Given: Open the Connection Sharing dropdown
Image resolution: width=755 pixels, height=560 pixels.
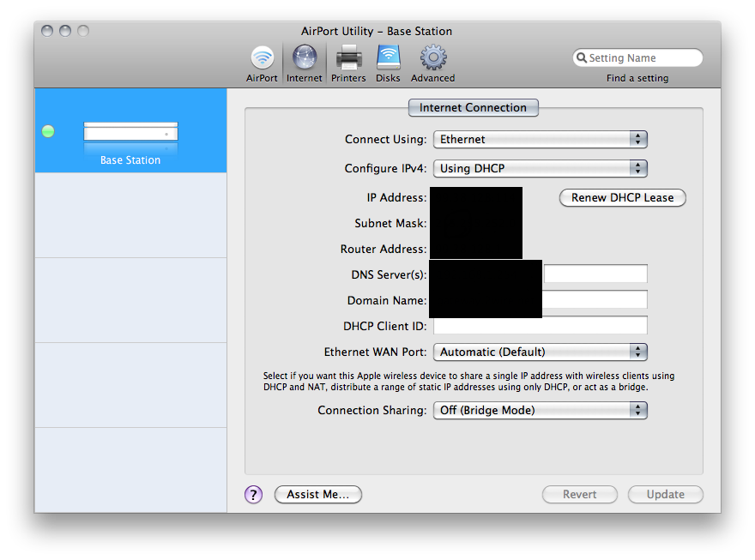Looking at the screenshot, I should tap(541, 410).
